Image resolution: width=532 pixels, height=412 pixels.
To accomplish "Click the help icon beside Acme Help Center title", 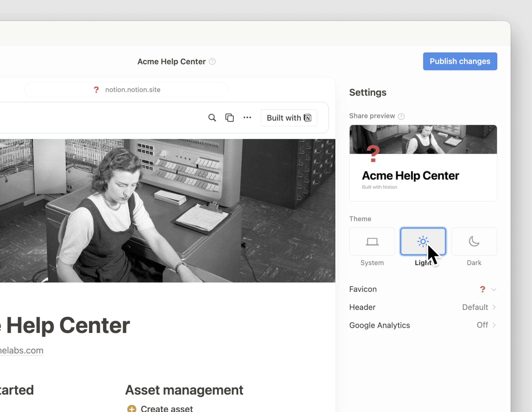I will [212, 61].
